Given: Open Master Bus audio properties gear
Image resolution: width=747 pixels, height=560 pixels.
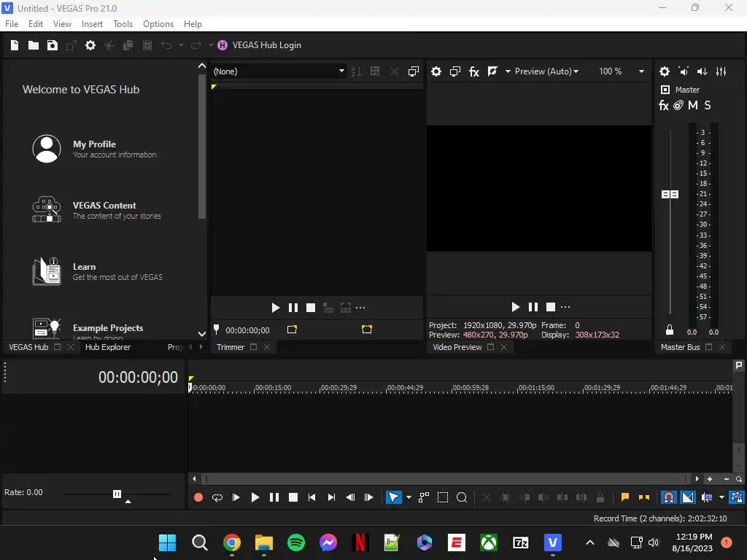Looking at the screenshot, I should pyautogui.click(x=665, y=71).
